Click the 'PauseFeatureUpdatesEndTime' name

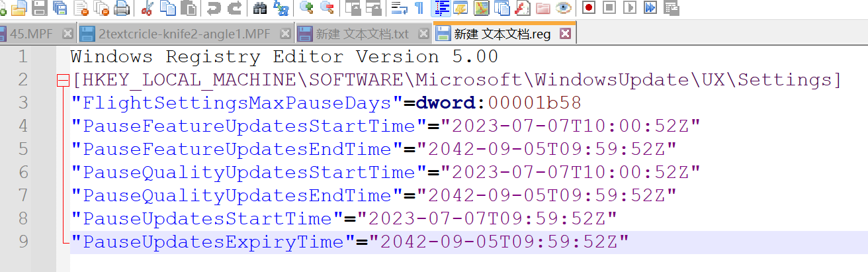238,149
